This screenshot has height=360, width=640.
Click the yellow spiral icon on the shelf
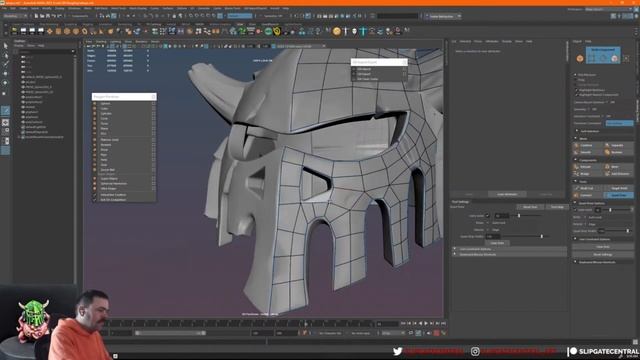pyautogui.click(x=277, y=31)
